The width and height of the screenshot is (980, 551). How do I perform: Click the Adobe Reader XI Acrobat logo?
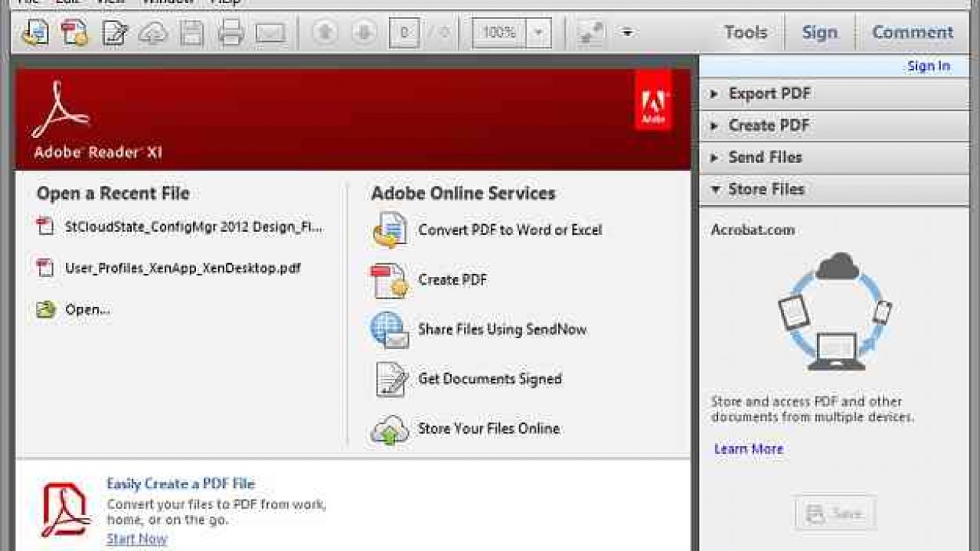(x=60, y=109)
